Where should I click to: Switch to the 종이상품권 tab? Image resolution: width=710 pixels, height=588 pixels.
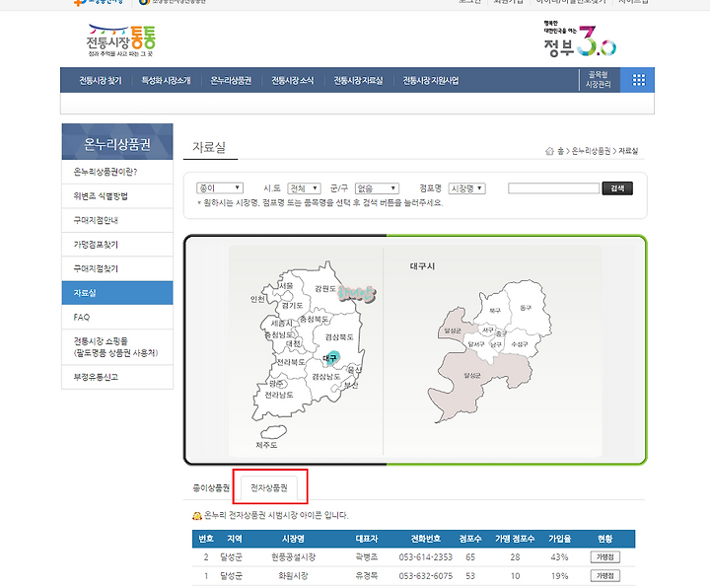coord(211,488)
